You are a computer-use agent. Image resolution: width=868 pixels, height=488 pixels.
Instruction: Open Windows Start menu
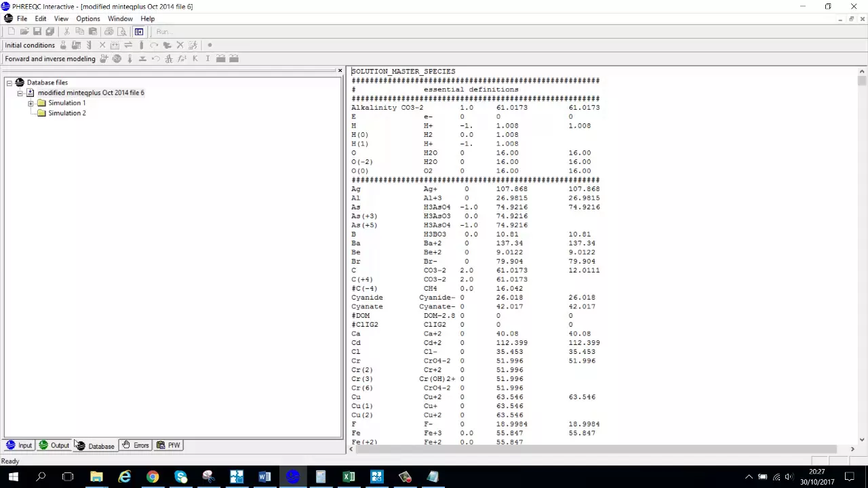[x=13, y=477]
